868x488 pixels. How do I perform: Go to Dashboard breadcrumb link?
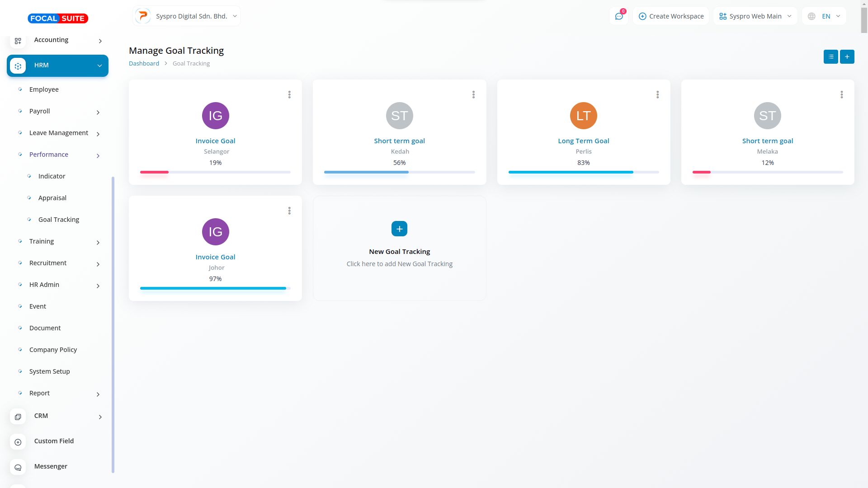point(144,63)
